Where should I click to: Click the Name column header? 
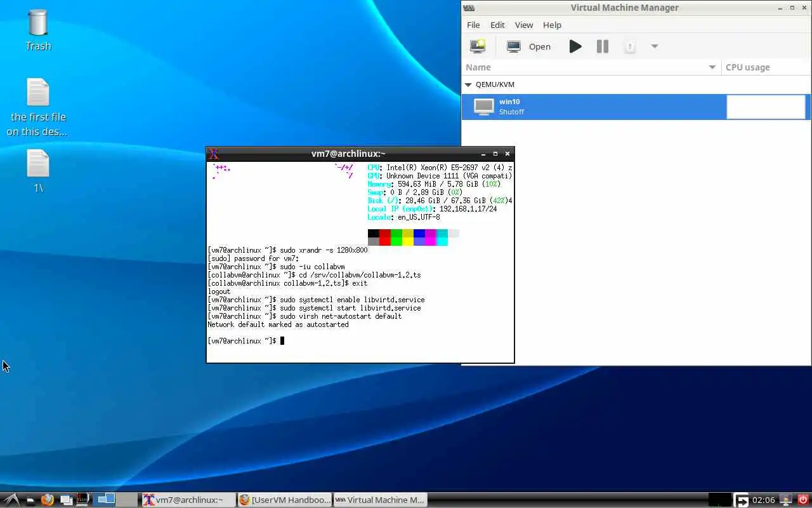(x=591, y=67)
